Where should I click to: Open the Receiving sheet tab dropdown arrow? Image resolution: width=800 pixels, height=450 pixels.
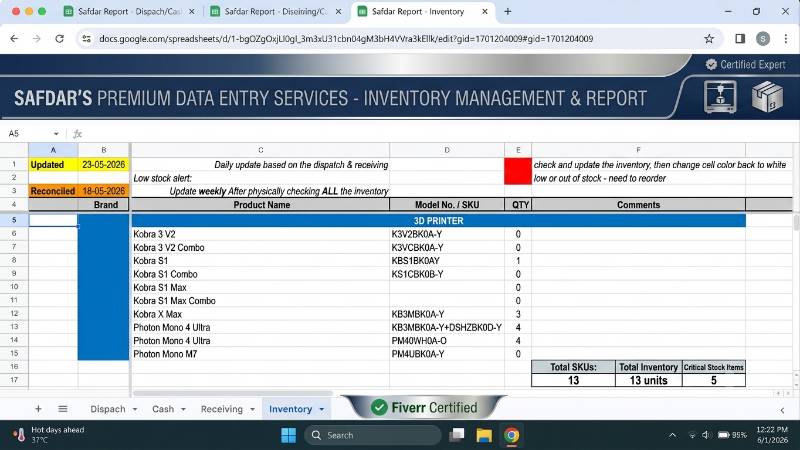(x=252, y=409)
